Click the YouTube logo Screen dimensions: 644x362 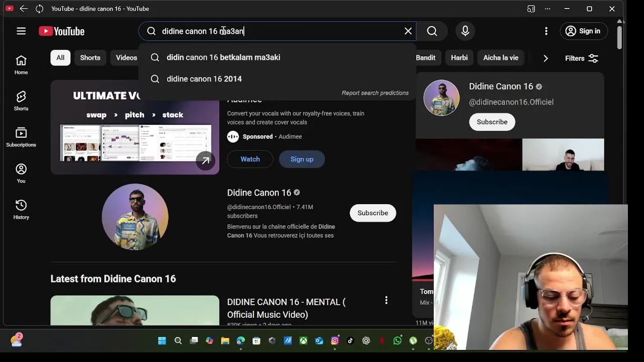[x=61, y=31]
